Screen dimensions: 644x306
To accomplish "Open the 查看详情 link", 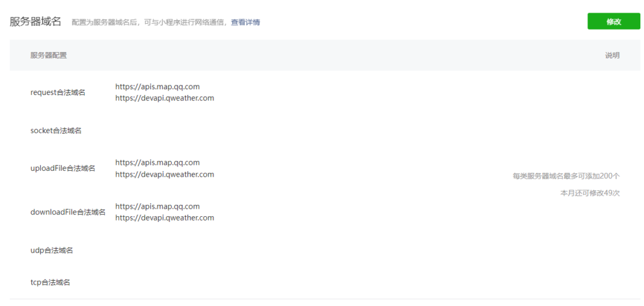I will pyautogui.click(x=245, y=22).
